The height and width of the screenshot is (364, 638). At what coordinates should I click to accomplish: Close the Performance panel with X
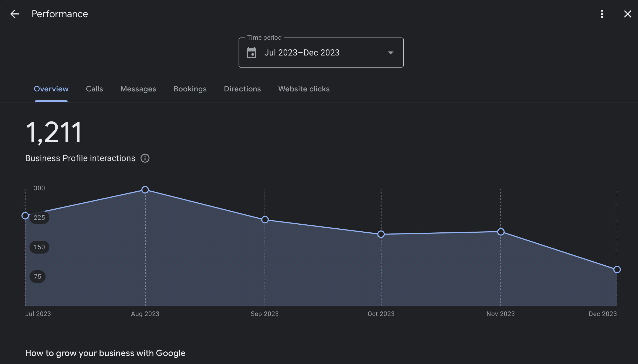click(x=628, y=14)
